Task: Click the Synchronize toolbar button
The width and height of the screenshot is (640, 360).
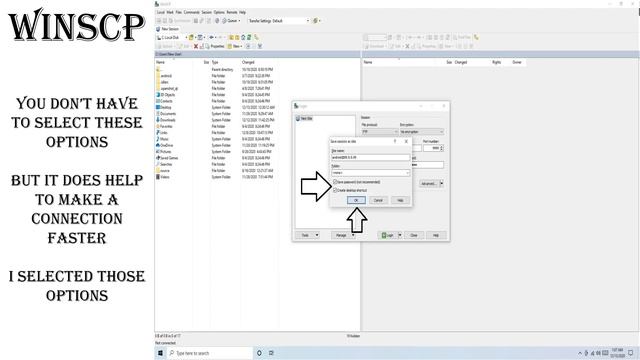Action: click(x=180, y=20)
